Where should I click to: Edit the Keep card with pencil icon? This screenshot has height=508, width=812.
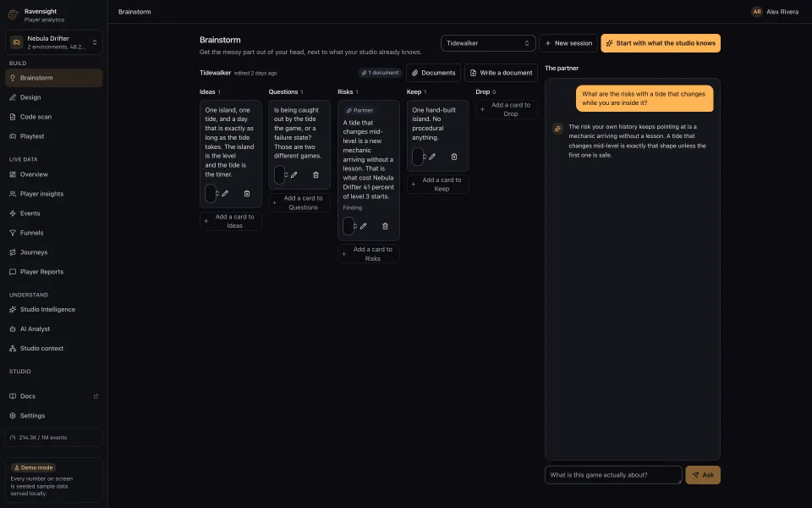click(432, 157)
